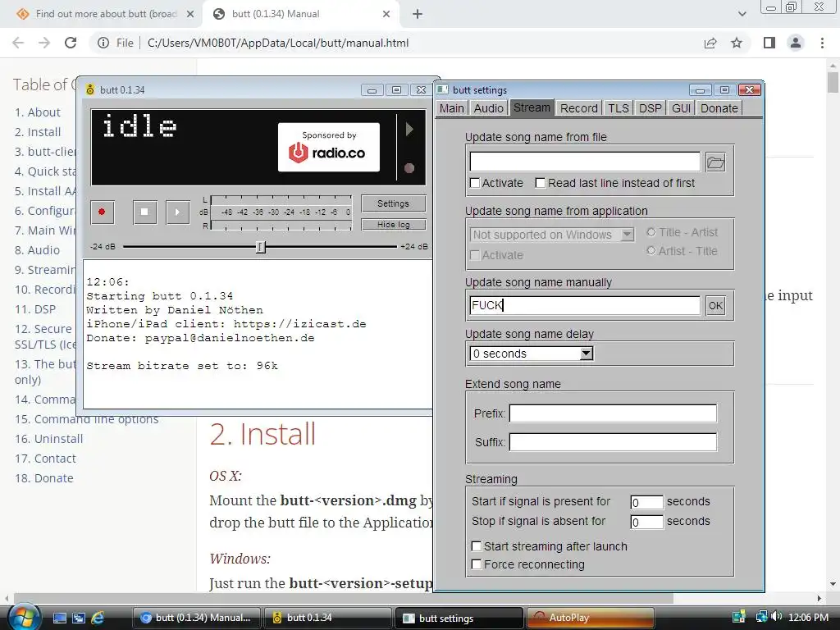Share this page icon in address bar
Screen dimensions: 840x630
point(710,43)
